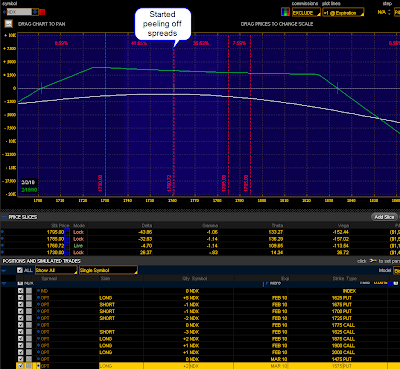Click Live mode on the 1760.72 slice row
Image resolution: width=400 pixels, height=369 pixels.
point(78,246)
